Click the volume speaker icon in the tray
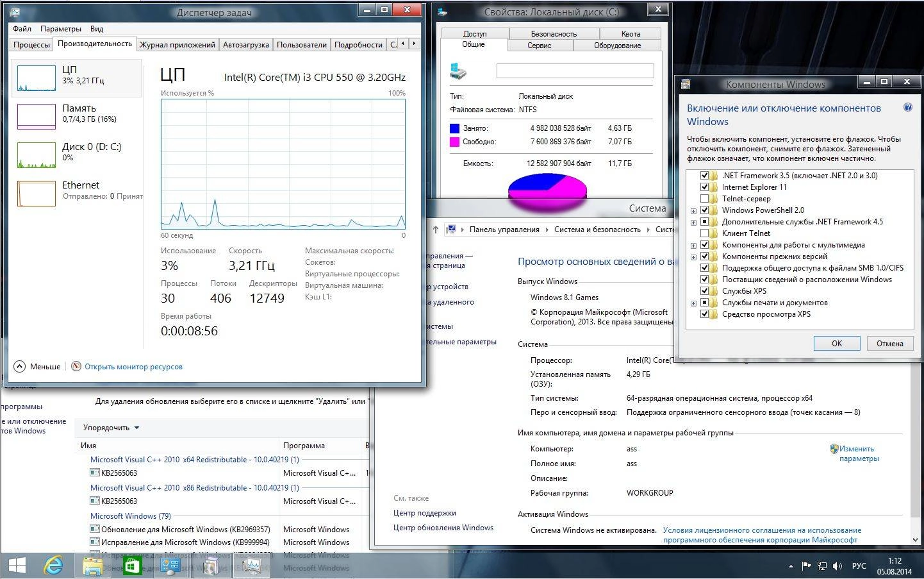Viewport: 924px width, 579px height. 837,566
